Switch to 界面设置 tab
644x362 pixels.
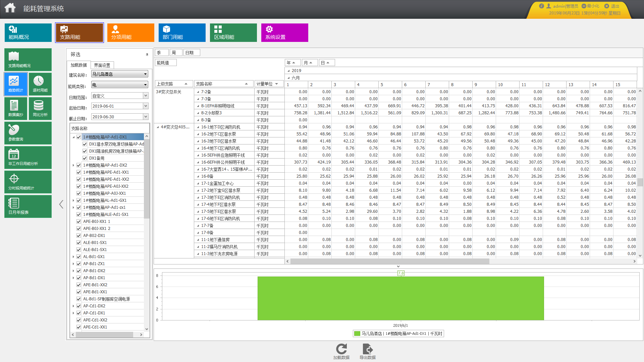(x=102, y=65)
